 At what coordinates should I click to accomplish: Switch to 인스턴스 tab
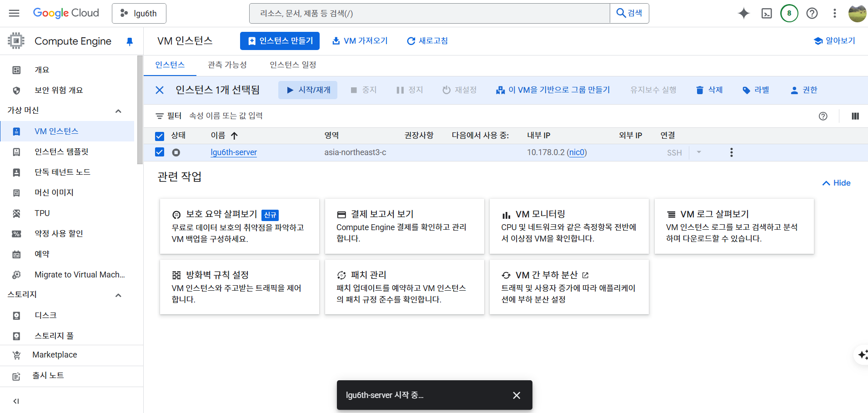[x=170, y=65]
